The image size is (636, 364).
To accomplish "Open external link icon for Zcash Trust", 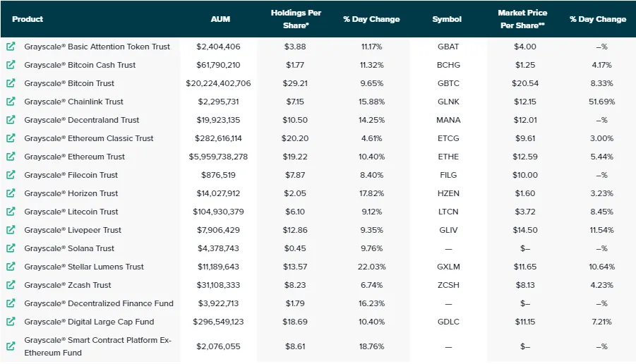I will (x=11, y=285).
